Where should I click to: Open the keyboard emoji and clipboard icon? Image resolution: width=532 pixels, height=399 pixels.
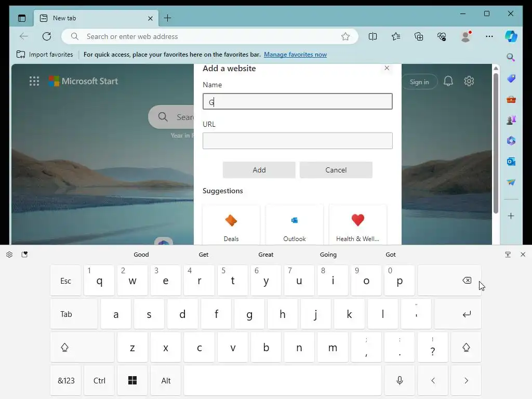(24, 255)
